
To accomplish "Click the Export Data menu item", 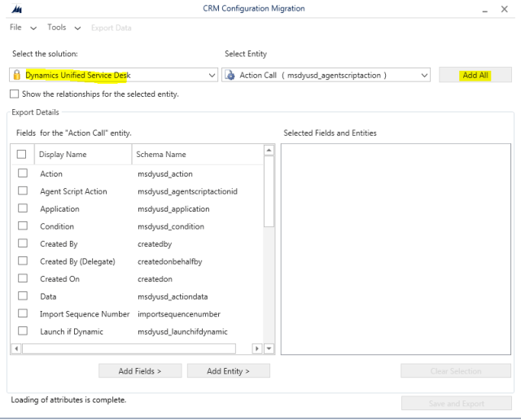I will click(112, 28).
